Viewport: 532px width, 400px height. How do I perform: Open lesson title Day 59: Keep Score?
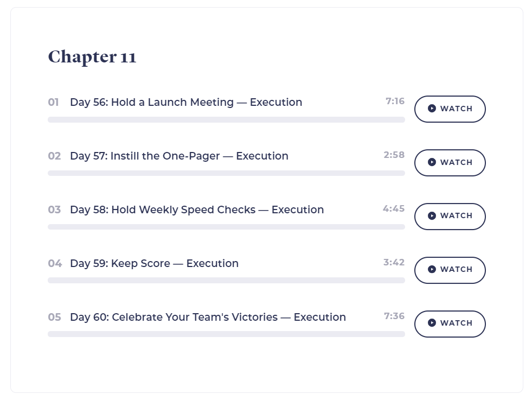point(155,263)
